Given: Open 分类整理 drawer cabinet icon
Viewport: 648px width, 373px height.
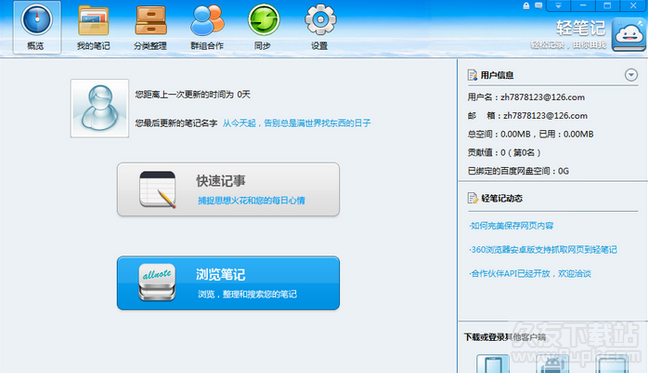Looking at the screenshot, I should (x=150, y=21).
